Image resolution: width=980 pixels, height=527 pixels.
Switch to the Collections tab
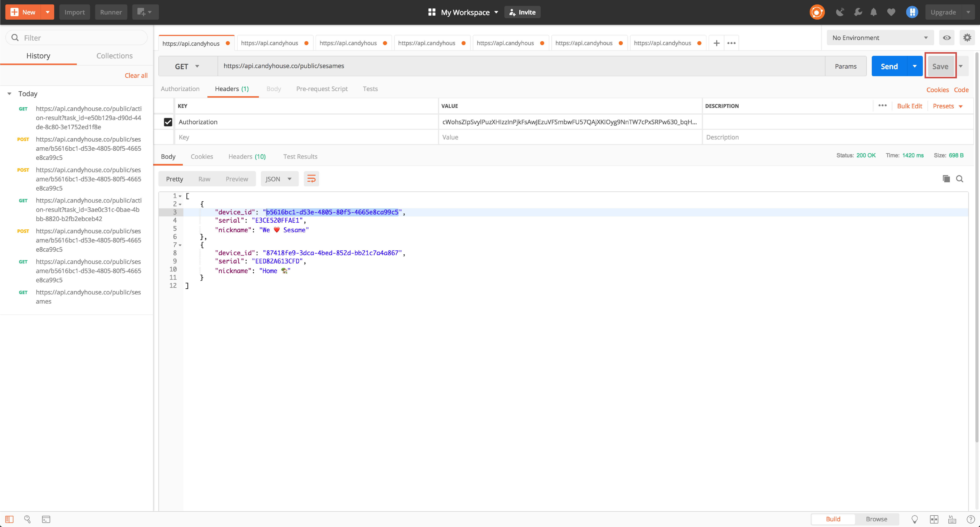114,56
